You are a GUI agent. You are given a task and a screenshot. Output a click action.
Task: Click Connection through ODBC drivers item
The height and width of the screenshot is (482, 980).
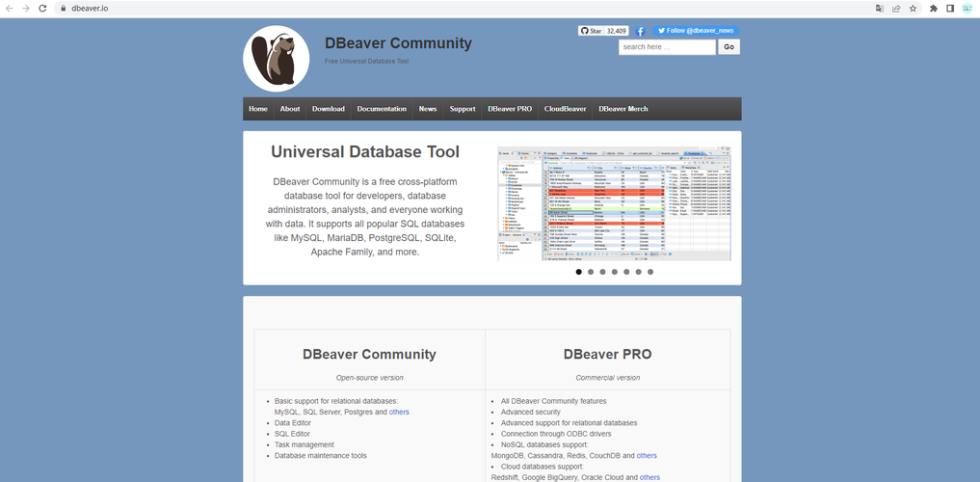pos(556,434)
